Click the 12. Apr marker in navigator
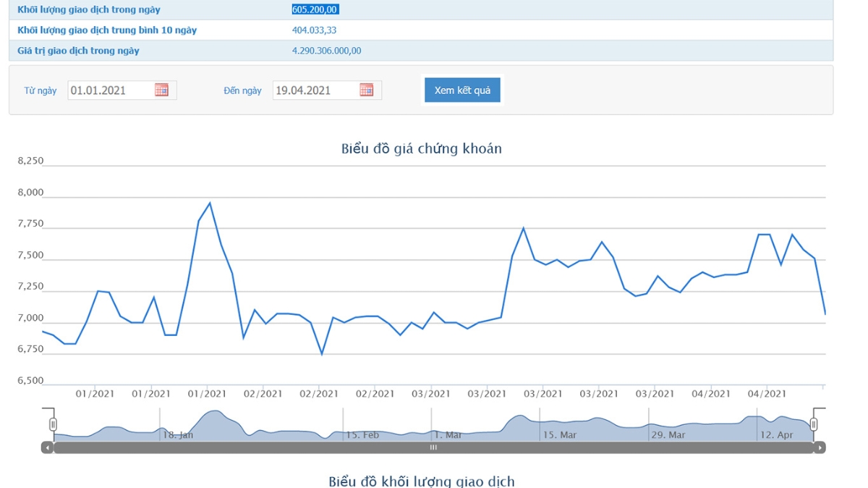The height and width of the screenshot is (488, 868). 776,435
